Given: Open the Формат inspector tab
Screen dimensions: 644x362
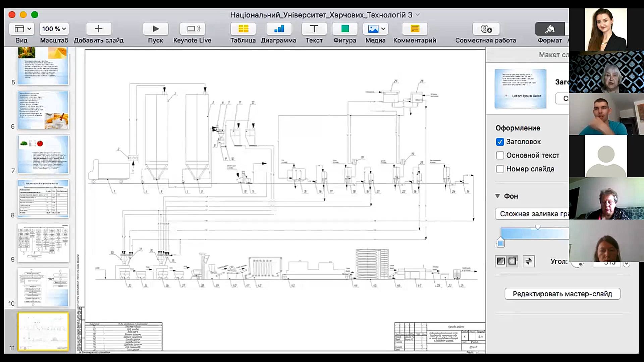Looking at the screenshot, I should 549,29.
